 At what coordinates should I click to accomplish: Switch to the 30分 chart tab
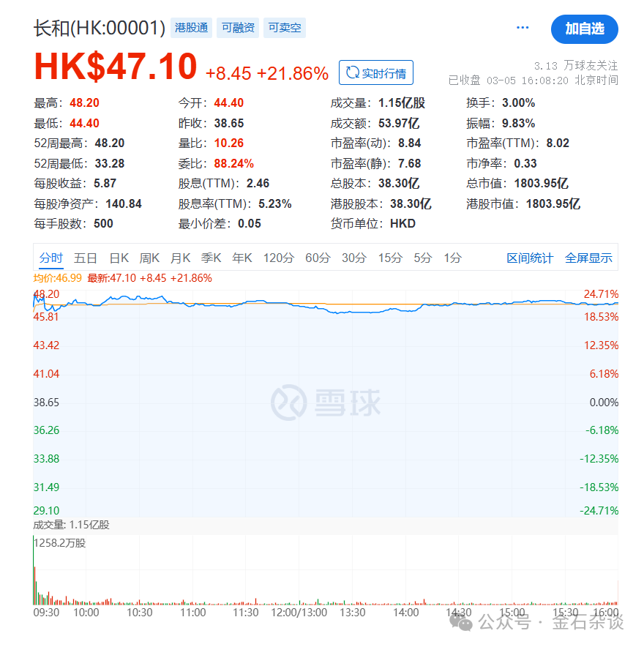click(x=354, y=258)
